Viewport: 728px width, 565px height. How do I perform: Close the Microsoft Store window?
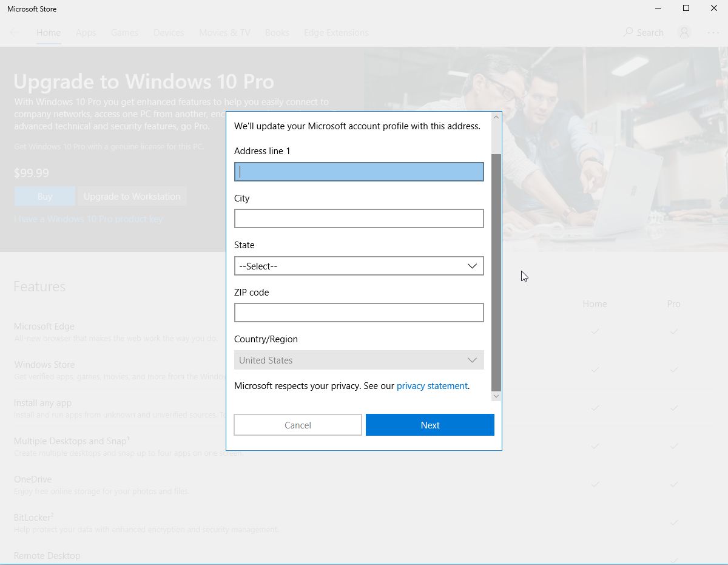point(714,8)
